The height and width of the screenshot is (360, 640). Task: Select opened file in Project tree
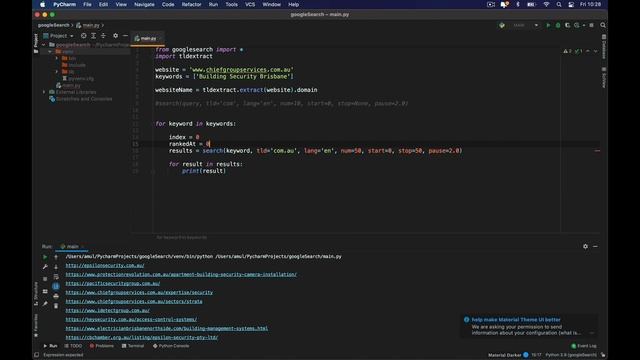tap(83, 36)
